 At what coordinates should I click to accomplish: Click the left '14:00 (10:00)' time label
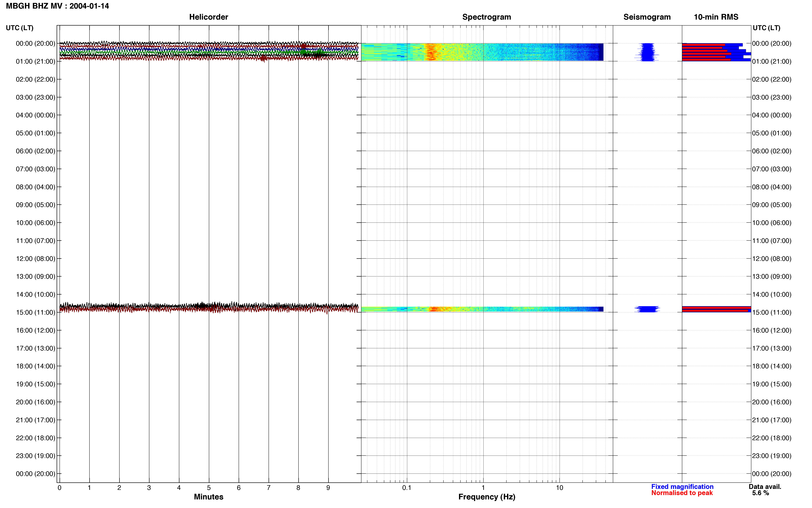pyautogui.click(x=35, y=294)
